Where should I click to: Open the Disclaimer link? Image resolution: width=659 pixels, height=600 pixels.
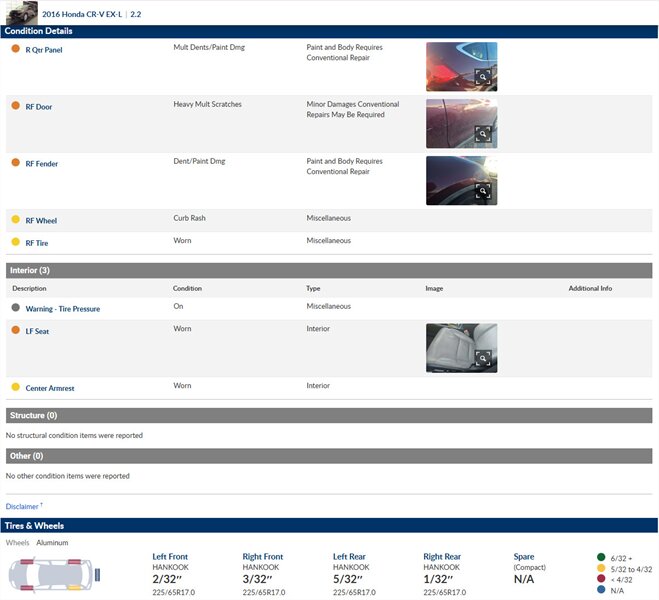(23, 507)
